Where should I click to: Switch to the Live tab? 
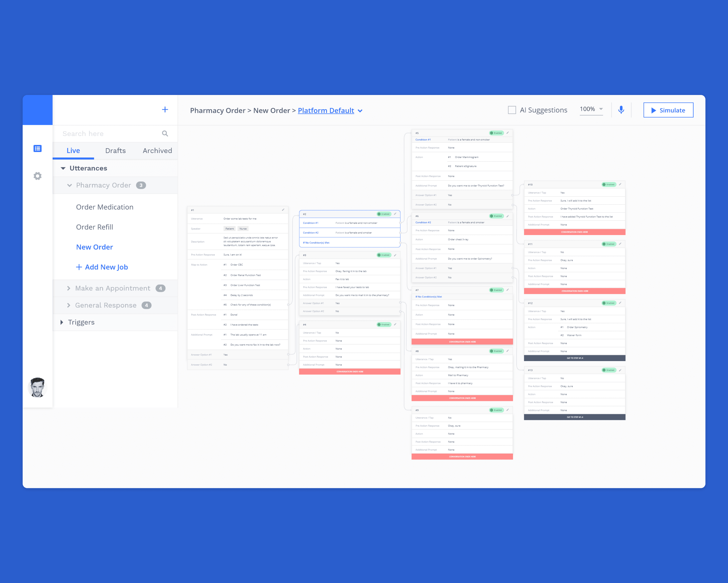tap(73, 151)
